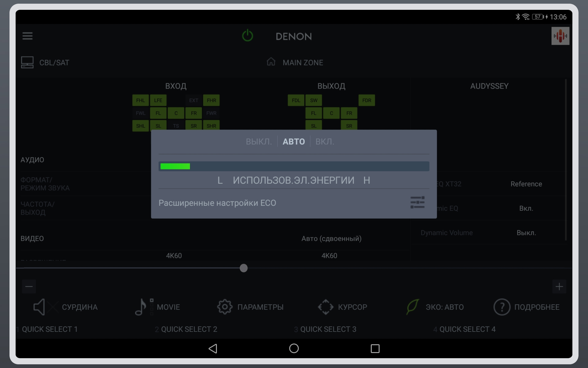588x368 pixels.
Task: Open the question-mark help icon
Action: coord(502,307)
